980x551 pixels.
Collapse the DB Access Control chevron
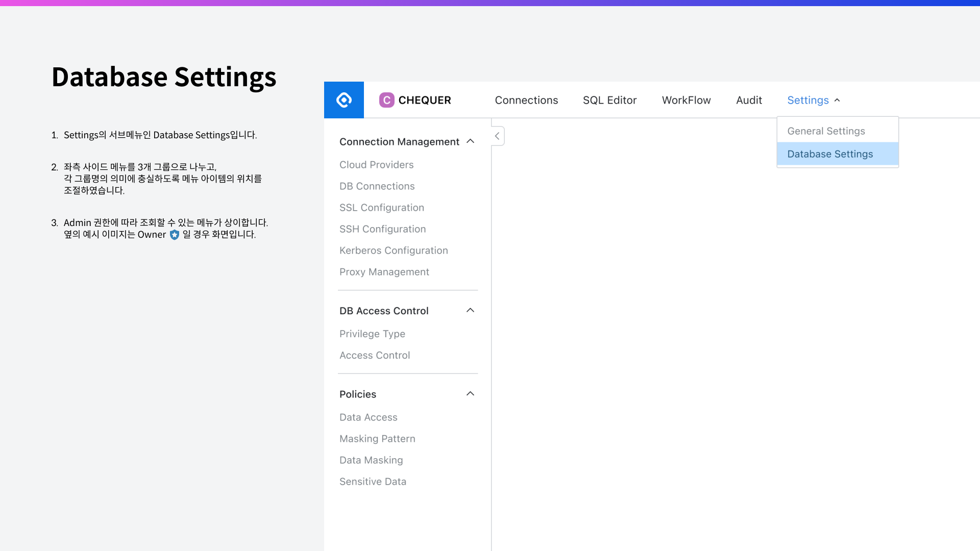(x=470, y=310)
